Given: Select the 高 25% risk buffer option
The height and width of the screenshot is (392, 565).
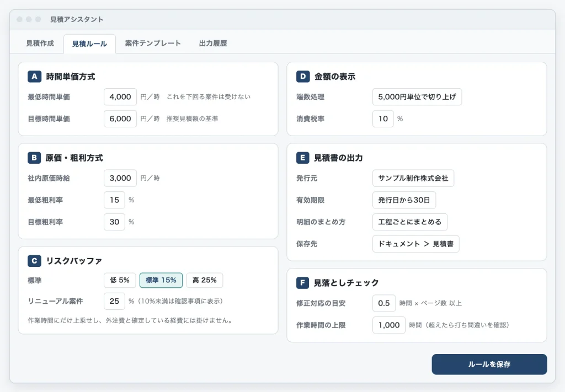Looking at the screenshot, I should 205,281.
